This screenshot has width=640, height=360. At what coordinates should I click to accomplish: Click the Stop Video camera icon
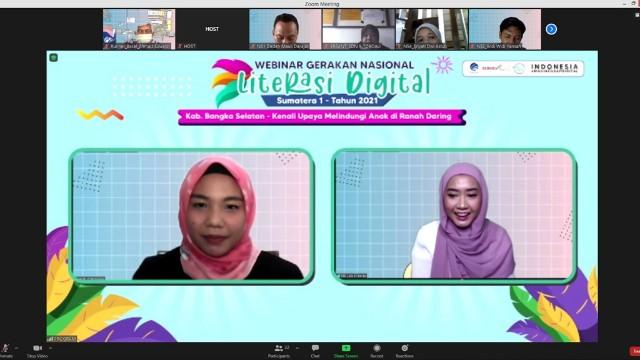point(38,348)
